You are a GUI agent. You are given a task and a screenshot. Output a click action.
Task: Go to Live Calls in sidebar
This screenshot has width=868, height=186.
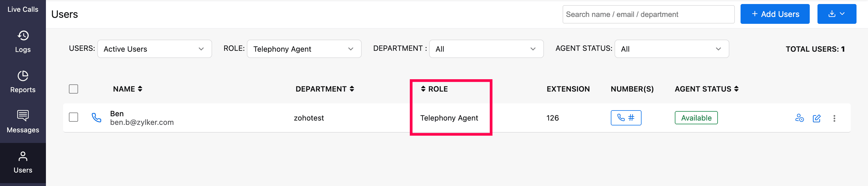click(23, 9)
